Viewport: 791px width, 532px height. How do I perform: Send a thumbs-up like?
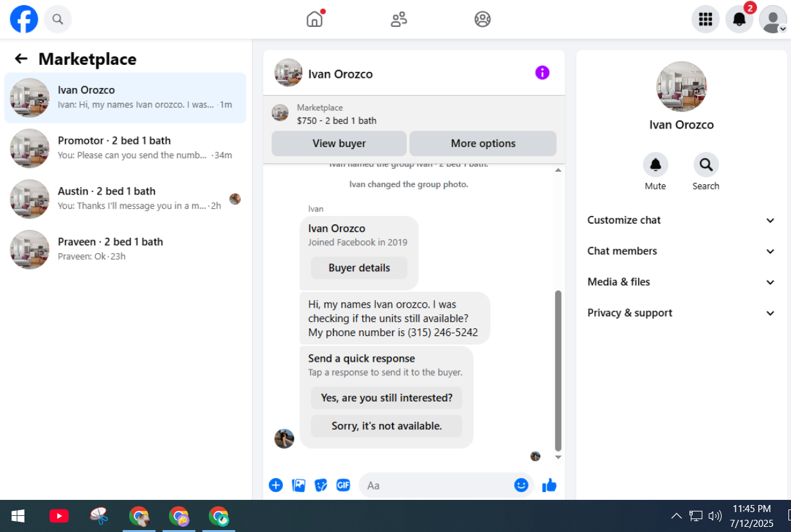pyautogui.click(x=549, y=485)
